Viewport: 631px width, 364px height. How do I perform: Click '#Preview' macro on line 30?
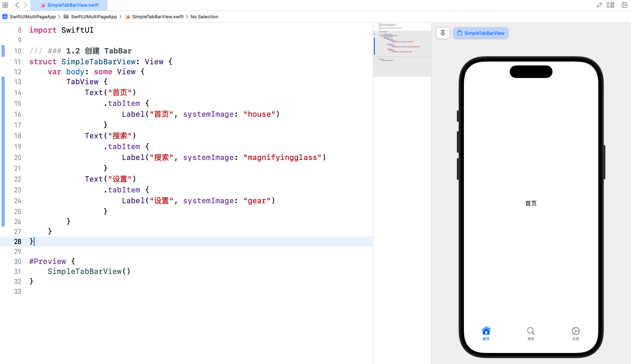pos(48,261)
